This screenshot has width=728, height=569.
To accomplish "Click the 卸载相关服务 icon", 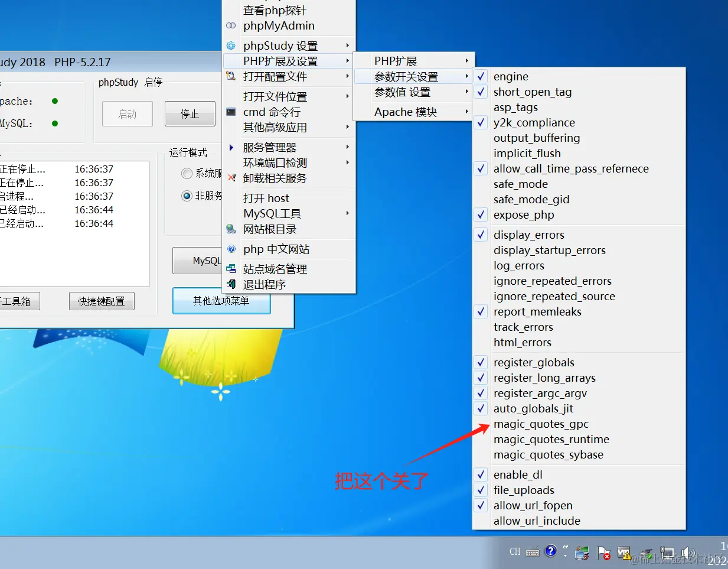I will coord(231,178).
